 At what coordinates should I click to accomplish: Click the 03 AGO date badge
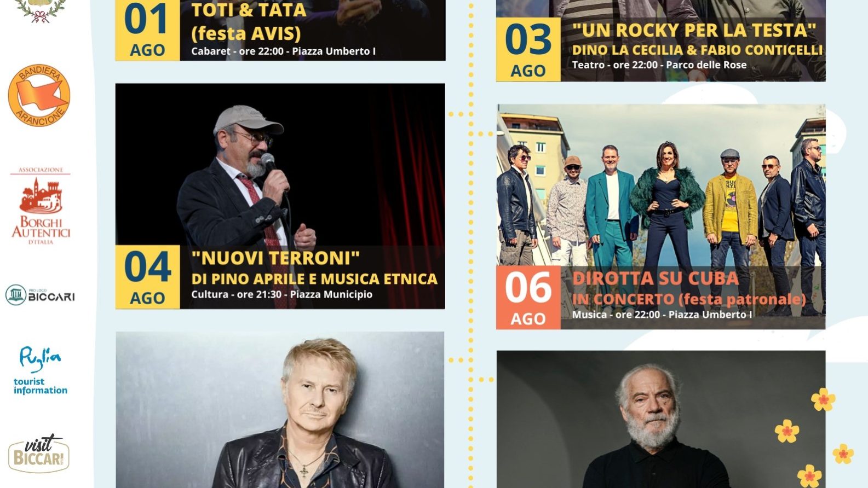pos(528,50)
